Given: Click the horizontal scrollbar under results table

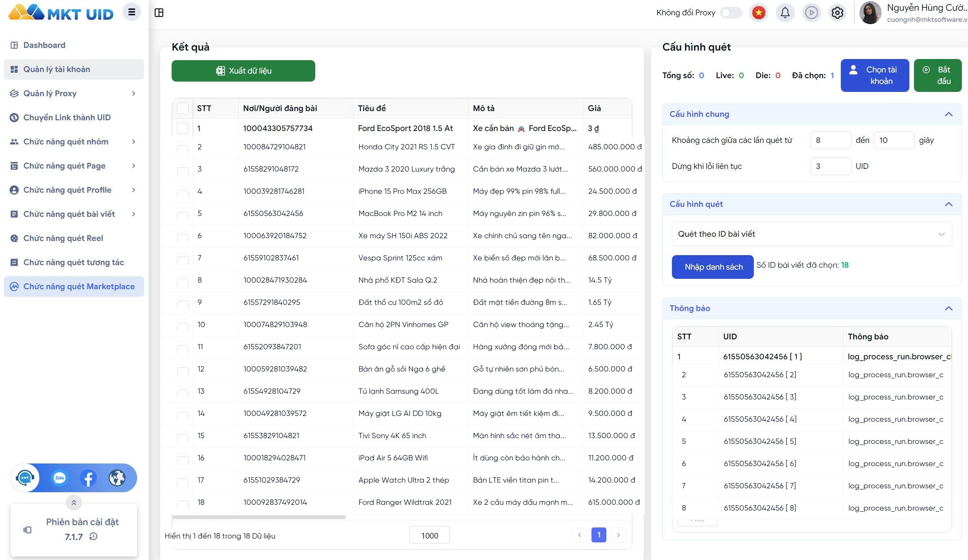Looking at the screenshot, I should coord(259,517).
